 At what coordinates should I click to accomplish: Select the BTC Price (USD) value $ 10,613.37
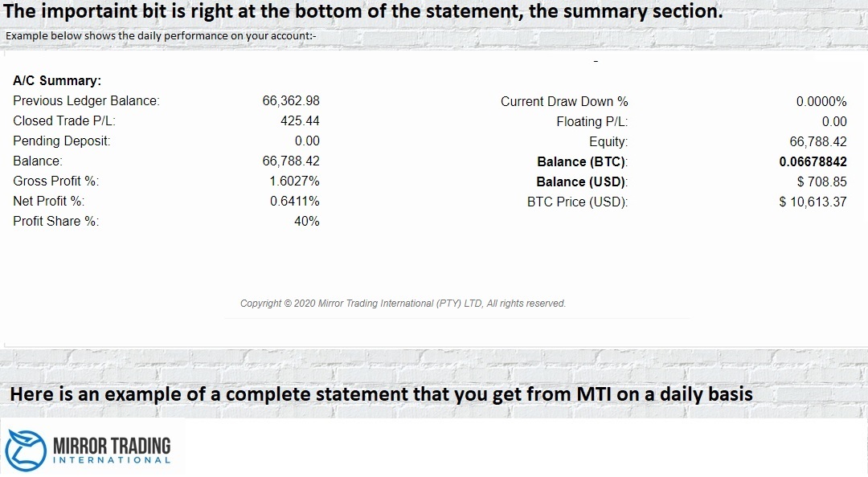[813, 202]
